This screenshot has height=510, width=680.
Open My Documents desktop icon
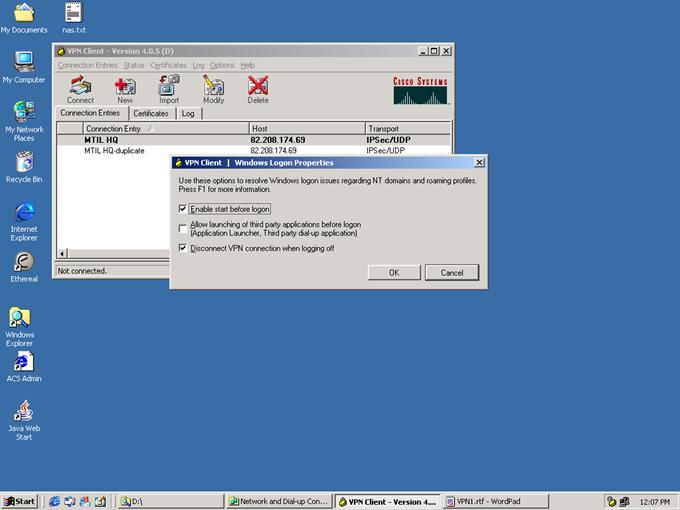(24, 18)
